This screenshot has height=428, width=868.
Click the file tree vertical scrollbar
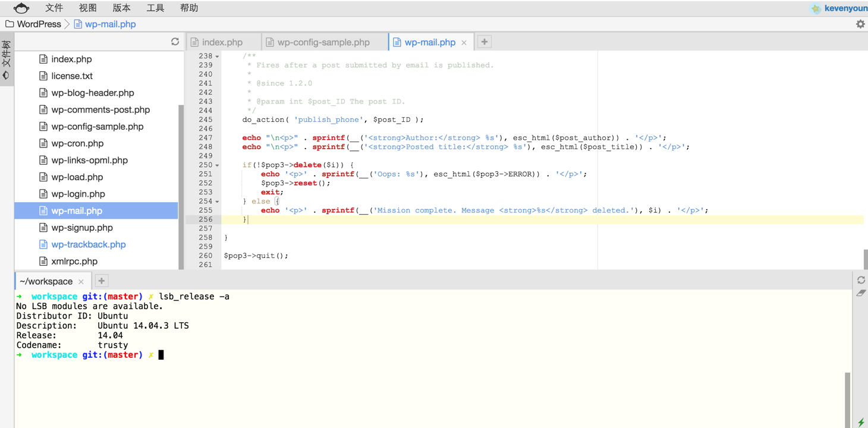[x=181, y=184]
